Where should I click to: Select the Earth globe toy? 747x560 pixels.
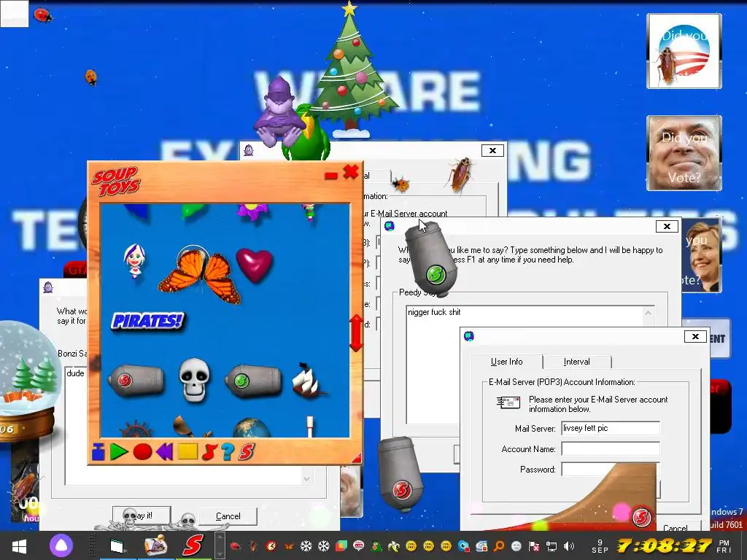point(251,427)
